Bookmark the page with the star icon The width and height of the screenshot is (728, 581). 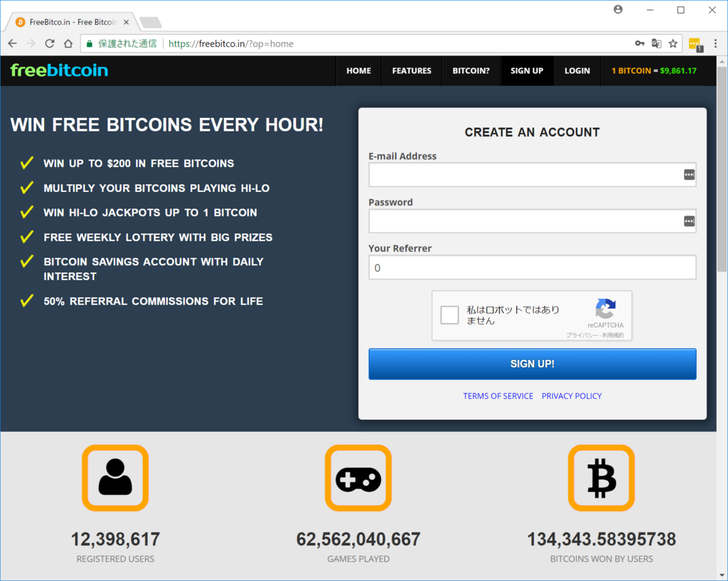(x=673, y=43)
